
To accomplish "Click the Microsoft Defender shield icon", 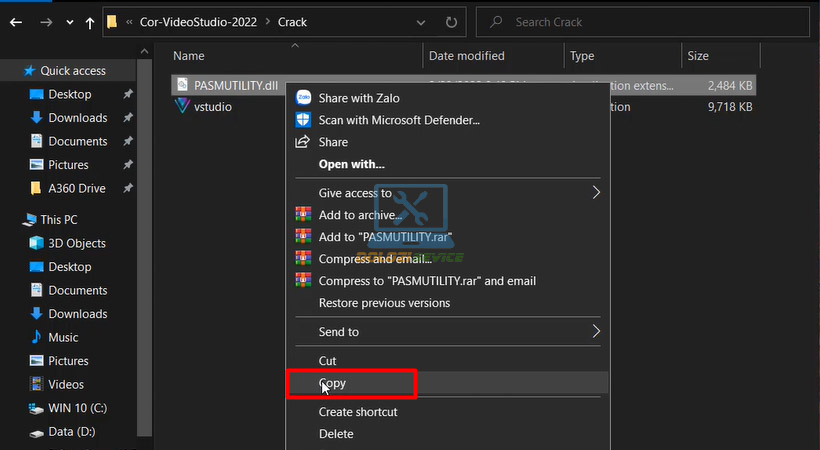I will tap(303, 120).
